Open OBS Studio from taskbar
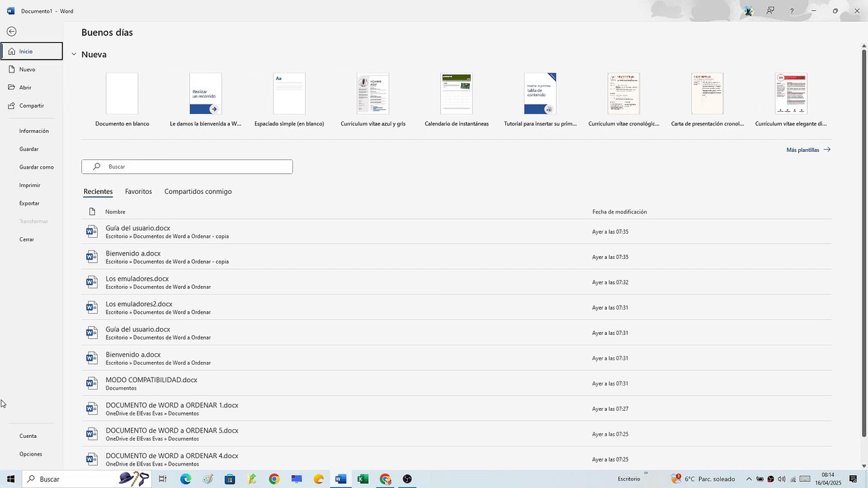The image size is (868, 488). (x=407, y=479)
